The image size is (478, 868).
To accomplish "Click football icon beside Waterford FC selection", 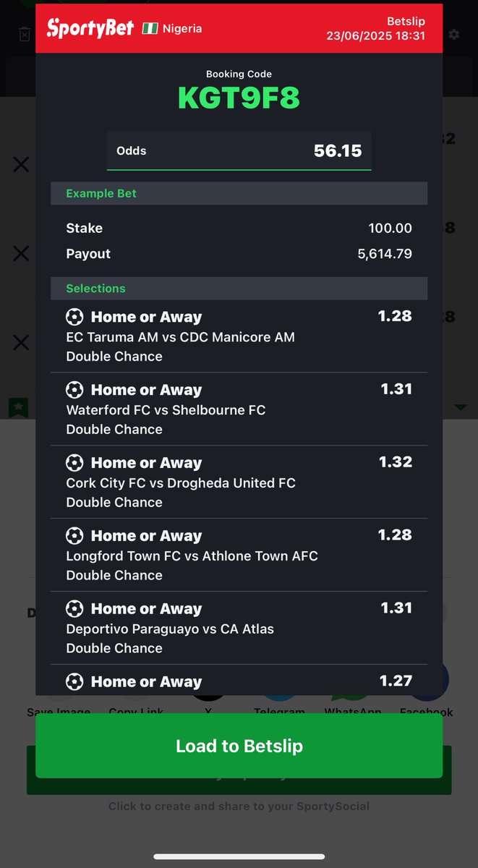I will point(74,390).
